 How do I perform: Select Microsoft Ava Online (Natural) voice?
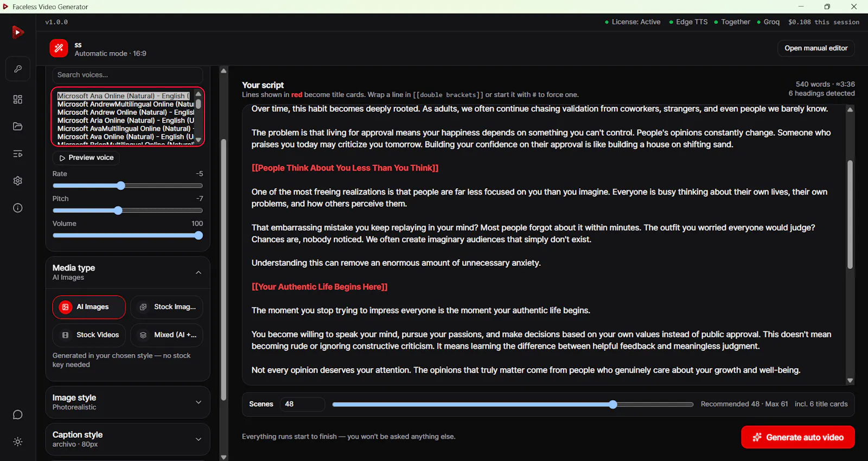click(125, 137)
